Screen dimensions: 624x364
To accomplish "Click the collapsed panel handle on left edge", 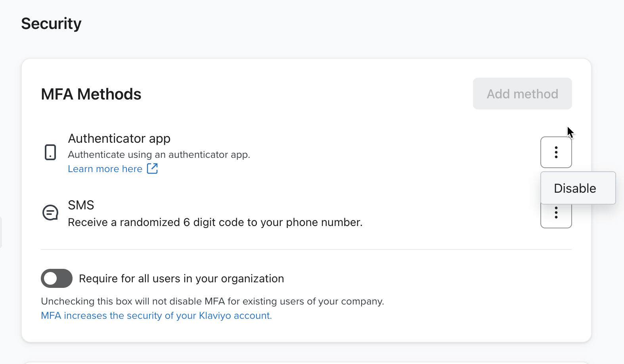I will tap(1, 232).
